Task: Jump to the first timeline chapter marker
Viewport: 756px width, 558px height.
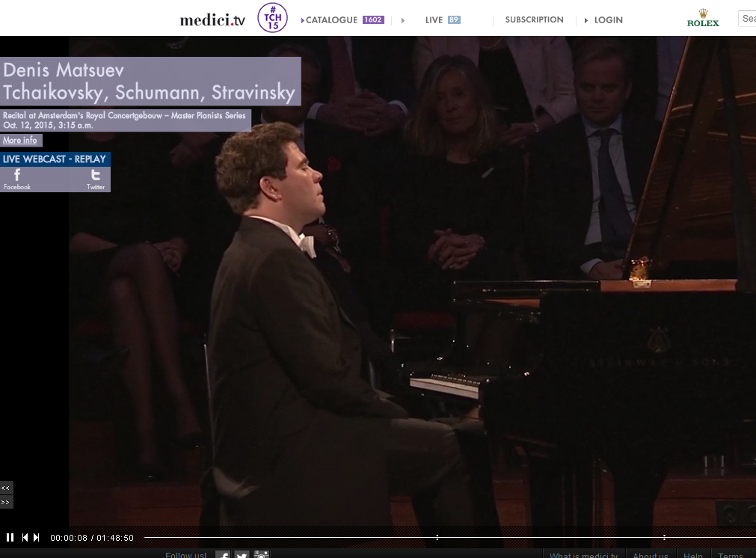Action: pyautogui.click(x=437, y=537)
